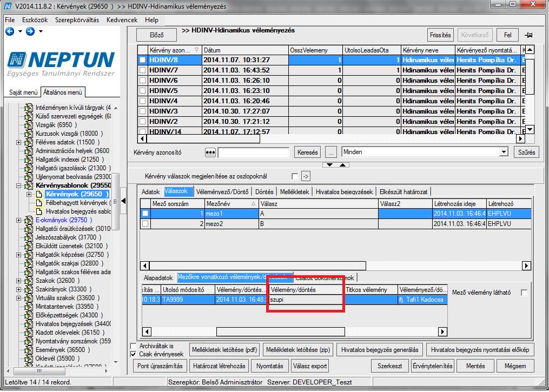Tick the checkbox for row HDINV/8

point(142,60)
